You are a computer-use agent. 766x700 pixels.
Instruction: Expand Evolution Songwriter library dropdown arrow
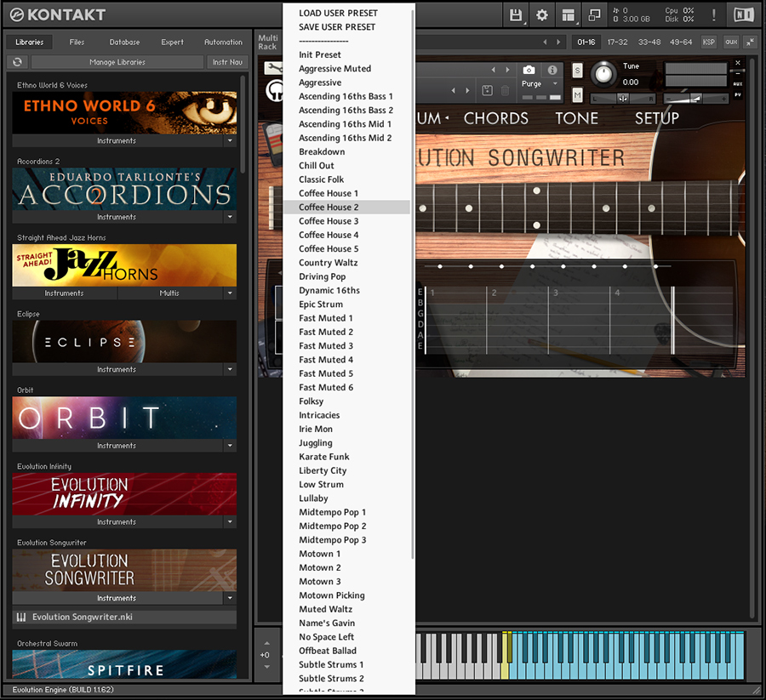point(230,597)
